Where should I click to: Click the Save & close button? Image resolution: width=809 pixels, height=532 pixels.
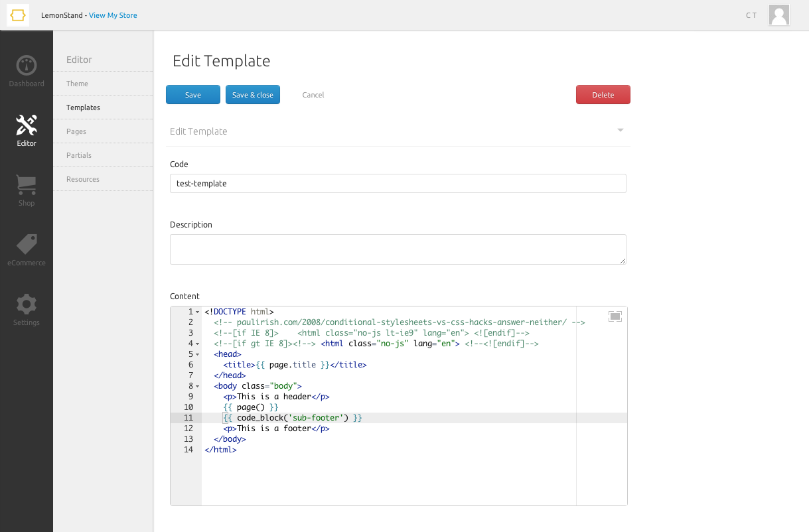[253, 95]
